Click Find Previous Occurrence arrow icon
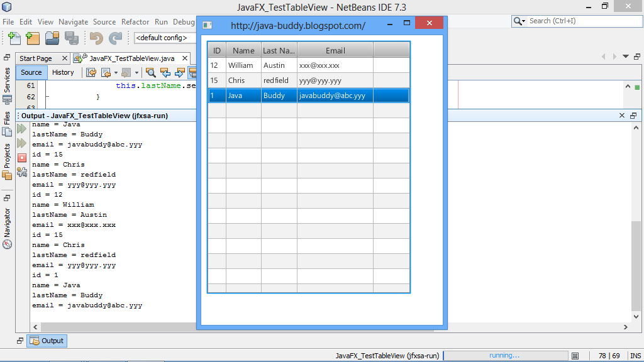 165,73
